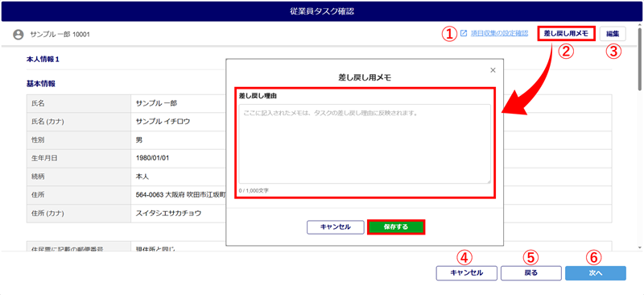Click the text area resize grip
644x295 pixels.
tap(489, 181)
